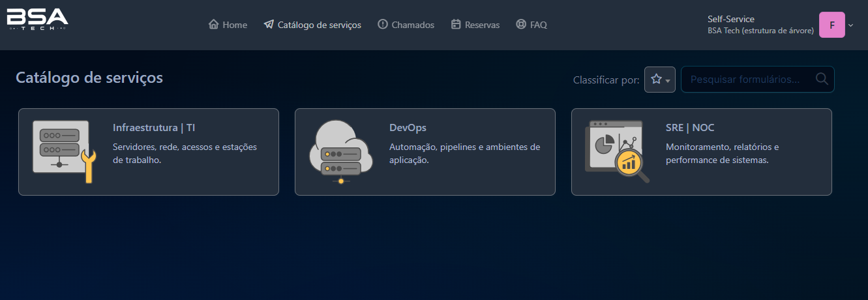This screenshot has height=300, width=868.
Task: Open the Reservas menu item
Action: 482,25
